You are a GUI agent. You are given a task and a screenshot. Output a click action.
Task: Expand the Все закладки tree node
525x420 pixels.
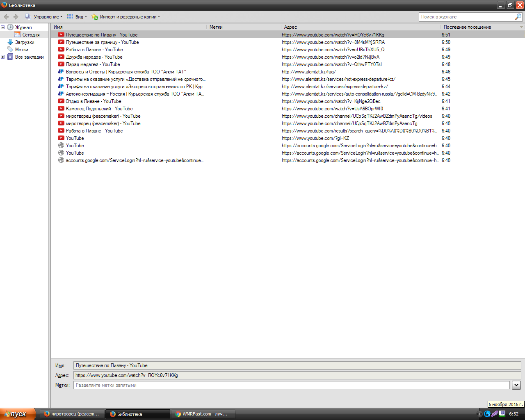[2, 57]
